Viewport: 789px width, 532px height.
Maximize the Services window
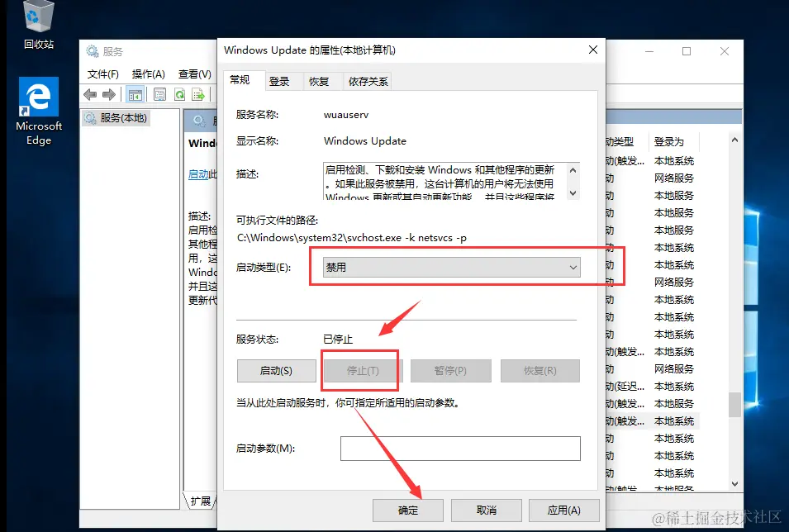pyautogui.click(x=687, y=51)
